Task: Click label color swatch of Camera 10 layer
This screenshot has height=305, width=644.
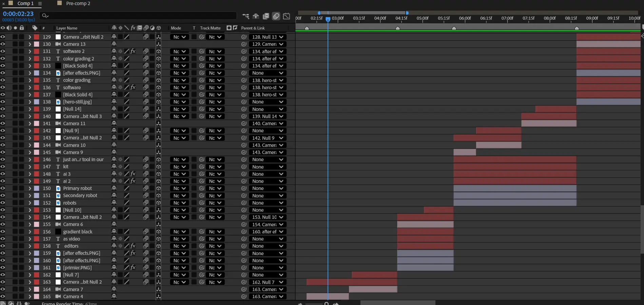Action: [36, 145]
